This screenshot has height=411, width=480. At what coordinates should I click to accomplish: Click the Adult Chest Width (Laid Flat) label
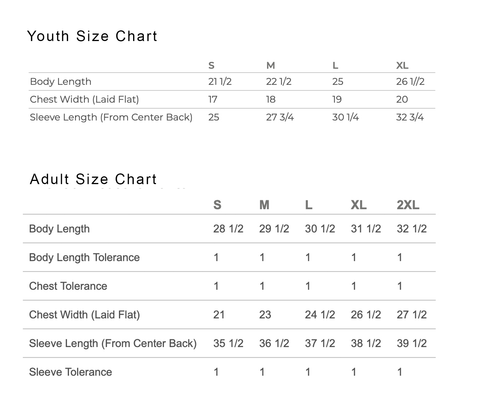pos(84,315)
